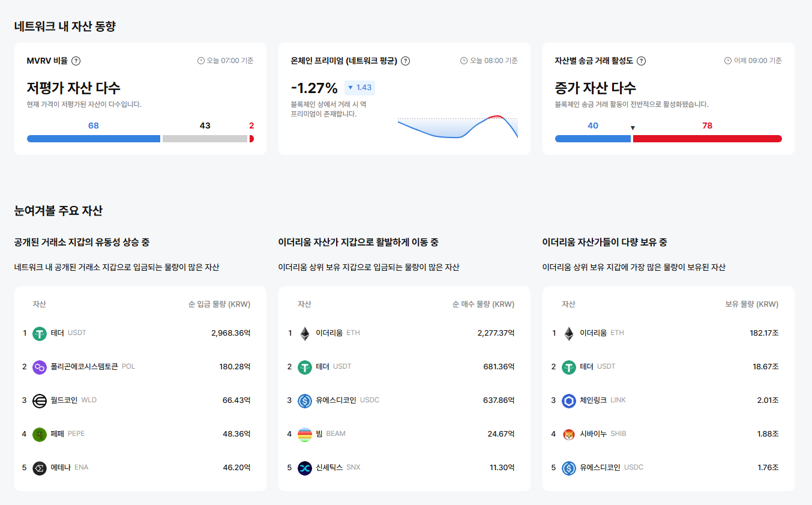Select the Chainlink LINK coin icon
812x505 pixels.
tap(569, 400)
